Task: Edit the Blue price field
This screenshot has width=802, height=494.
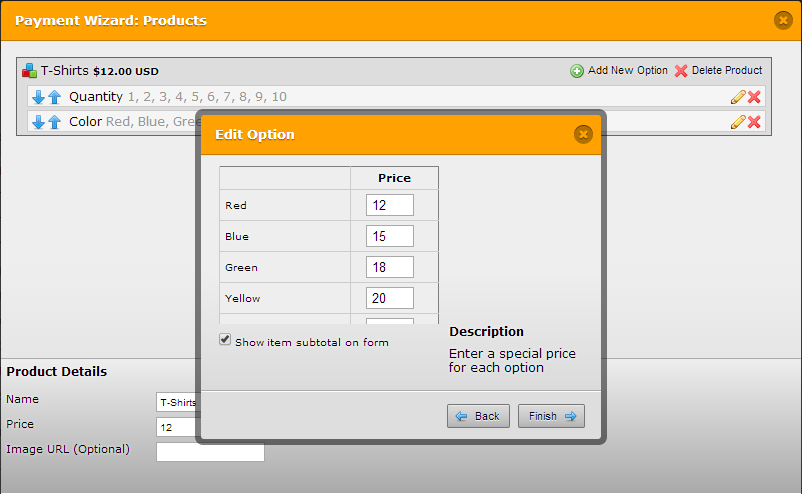Action: (x=389, y=236)
